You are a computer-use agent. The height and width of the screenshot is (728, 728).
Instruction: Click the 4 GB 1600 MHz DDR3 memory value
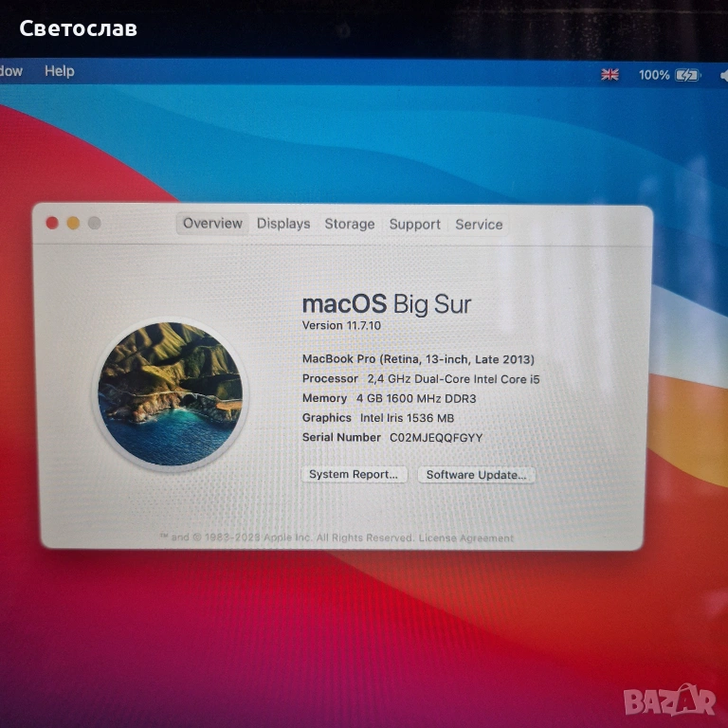coord(416,399)
